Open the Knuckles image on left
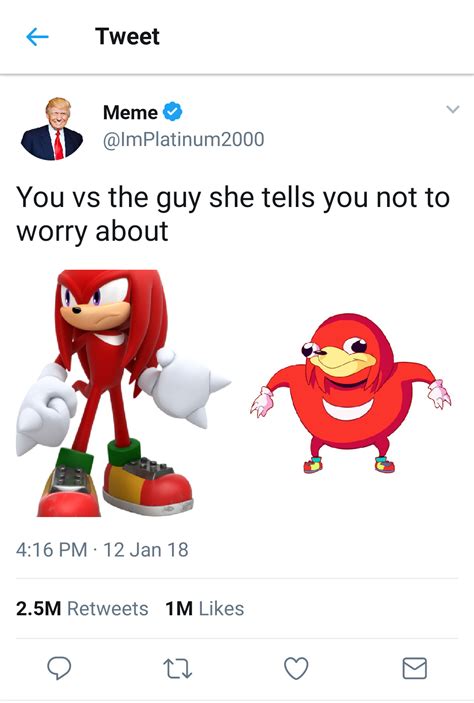This screenshot has width=474, height=703. point(123,393)
